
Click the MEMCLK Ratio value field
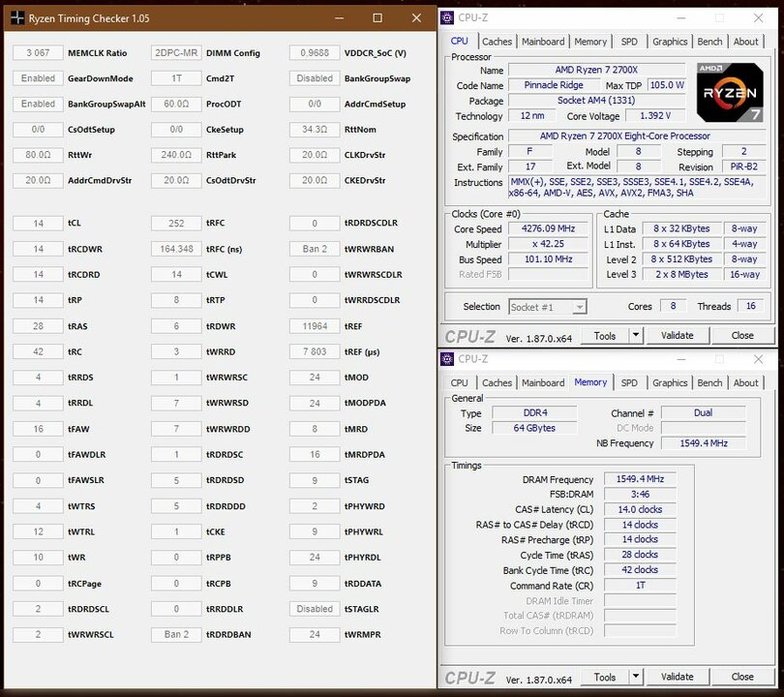38,53
